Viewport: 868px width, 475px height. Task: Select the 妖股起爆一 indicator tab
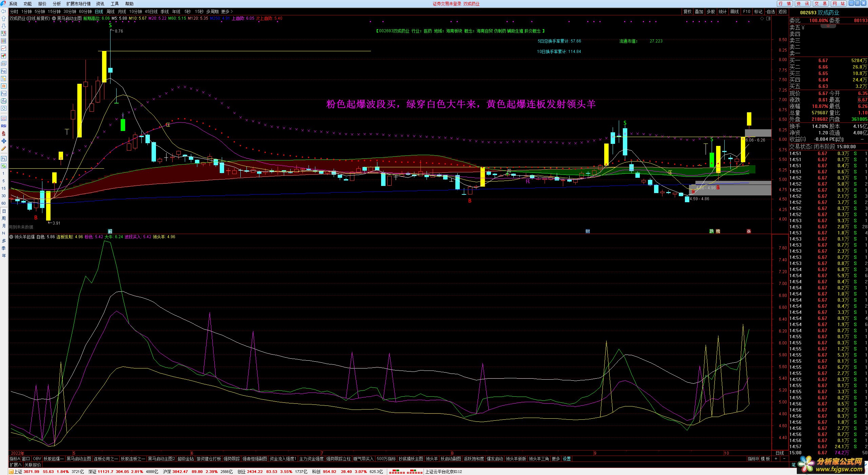coord(54,459)
